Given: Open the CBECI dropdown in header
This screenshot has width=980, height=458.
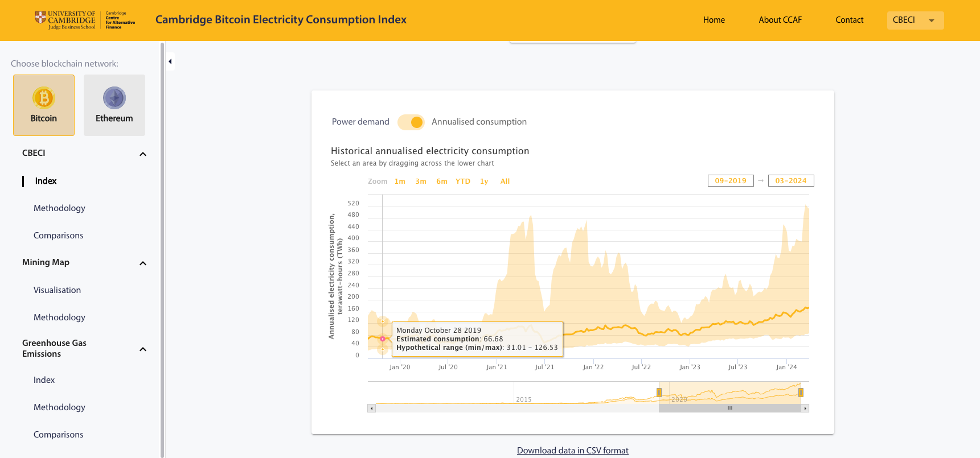Looking at the screenshot, I should (915, 20).
